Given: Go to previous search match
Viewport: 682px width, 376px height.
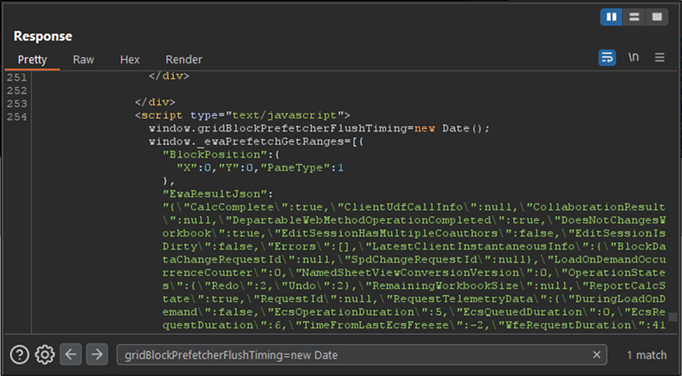Looking at the screenshot, I should pyautogui.click(x=70, y=354).
